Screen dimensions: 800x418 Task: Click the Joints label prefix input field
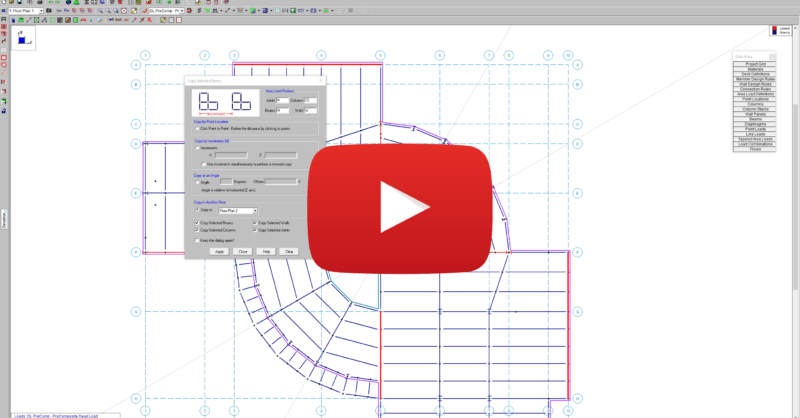pyautogui.click(x=281, y=100)
